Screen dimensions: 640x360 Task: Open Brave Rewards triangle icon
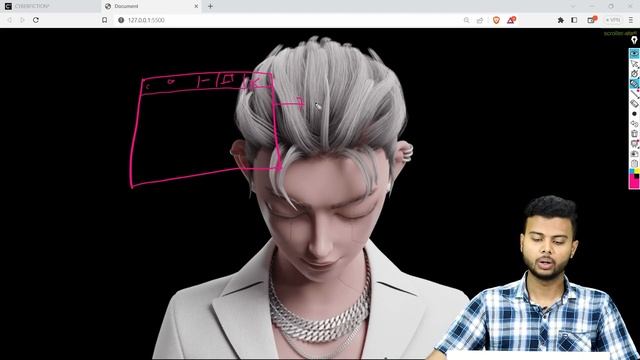coord(511,20)
